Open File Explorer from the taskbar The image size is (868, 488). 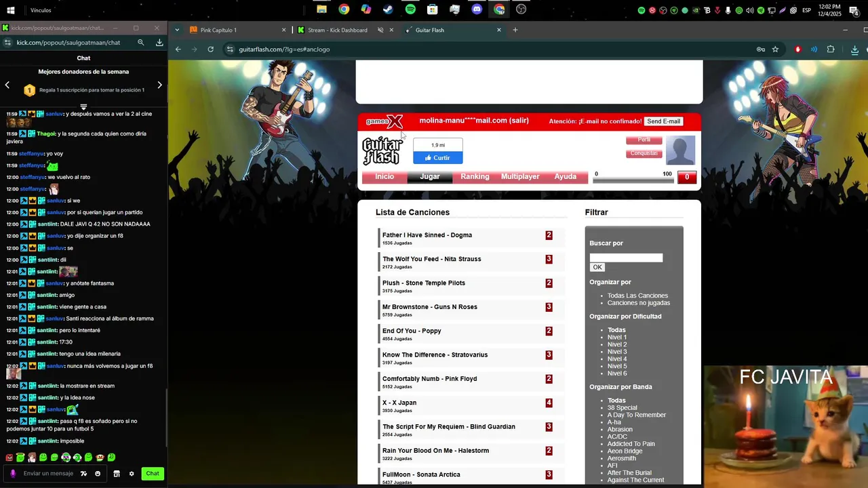coord(322,9)
